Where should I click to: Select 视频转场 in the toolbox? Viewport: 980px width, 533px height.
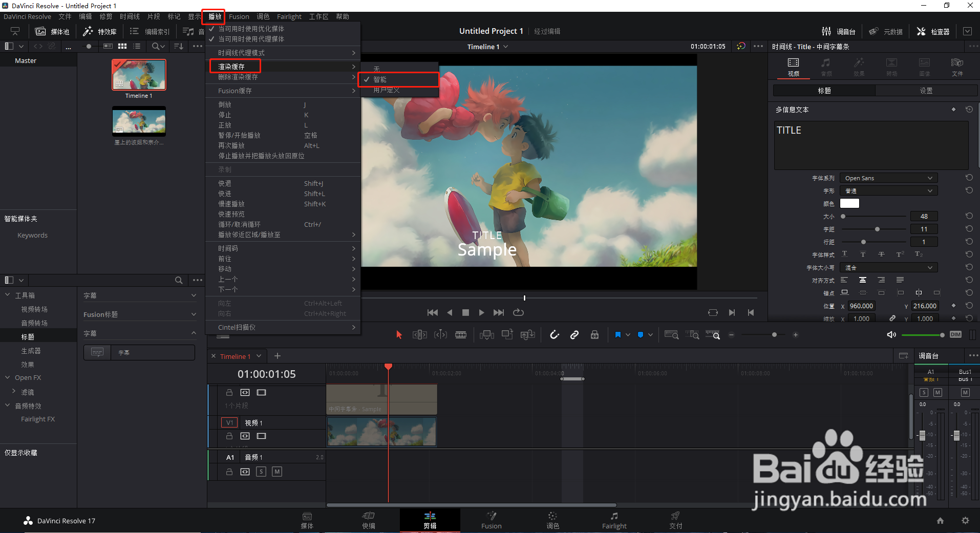[34, 309]
